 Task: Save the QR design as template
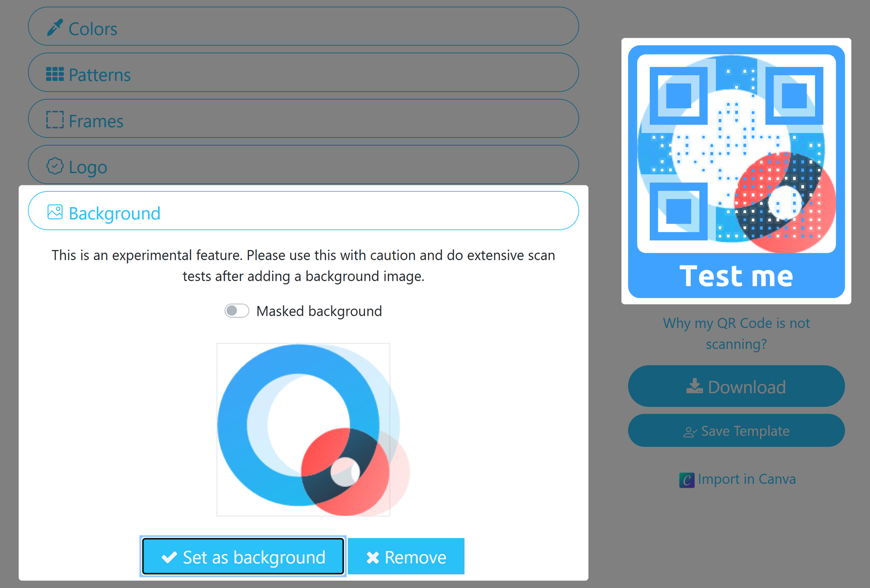tap(736, 431)
